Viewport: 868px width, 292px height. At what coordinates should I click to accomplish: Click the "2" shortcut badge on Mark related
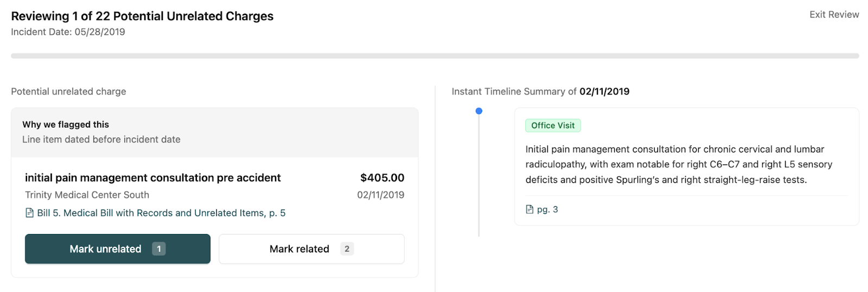click(347, 249)
